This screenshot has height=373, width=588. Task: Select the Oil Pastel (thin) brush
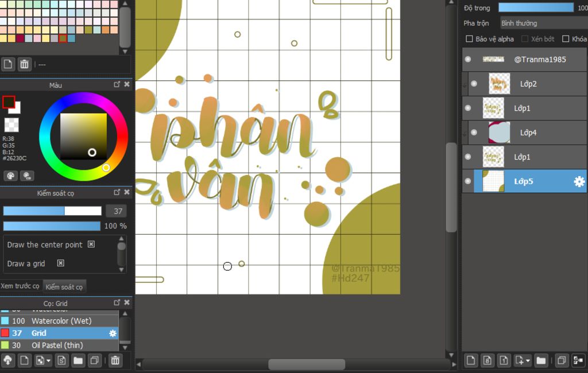59,345
